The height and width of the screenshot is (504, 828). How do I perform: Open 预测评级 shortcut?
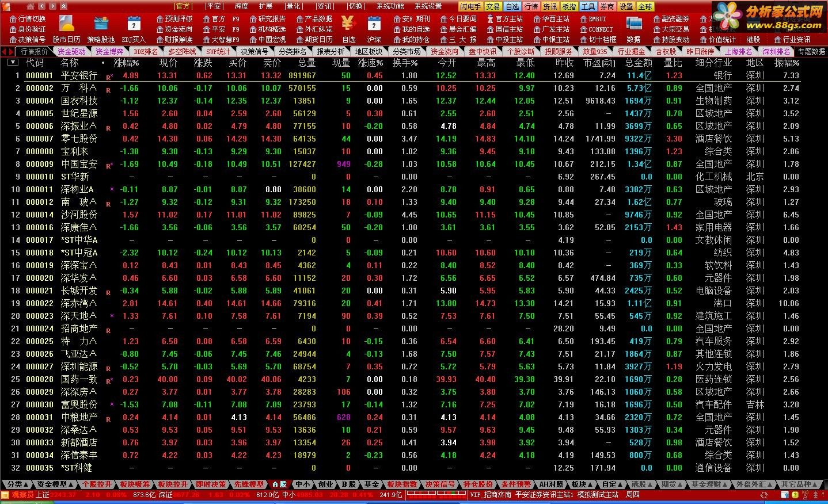174,19
